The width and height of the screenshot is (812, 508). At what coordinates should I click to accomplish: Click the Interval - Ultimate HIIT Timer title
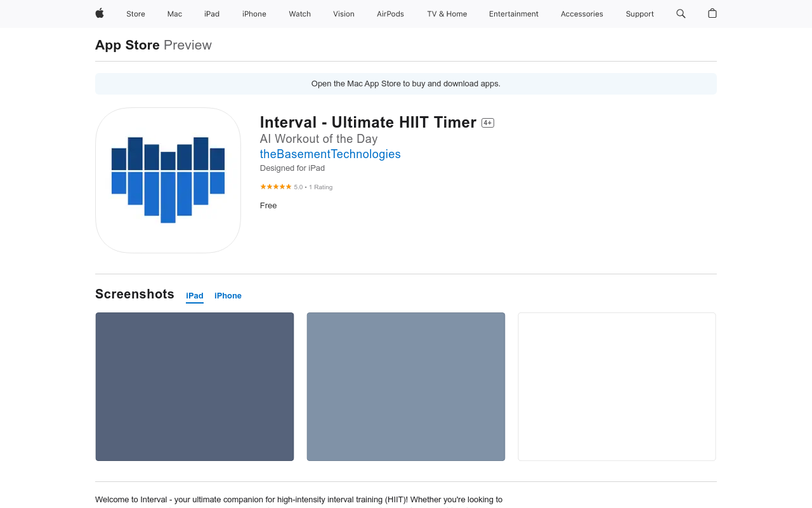coord(368,123)
